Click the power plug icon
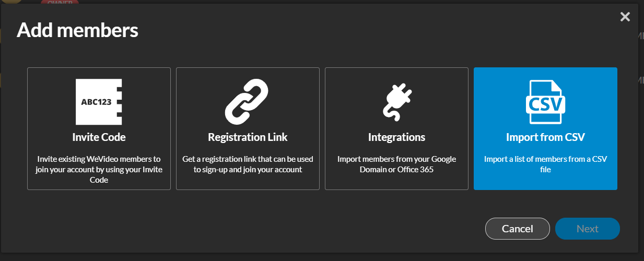The width and height of the screenshot is (644, 261). (x=396, y=101)
